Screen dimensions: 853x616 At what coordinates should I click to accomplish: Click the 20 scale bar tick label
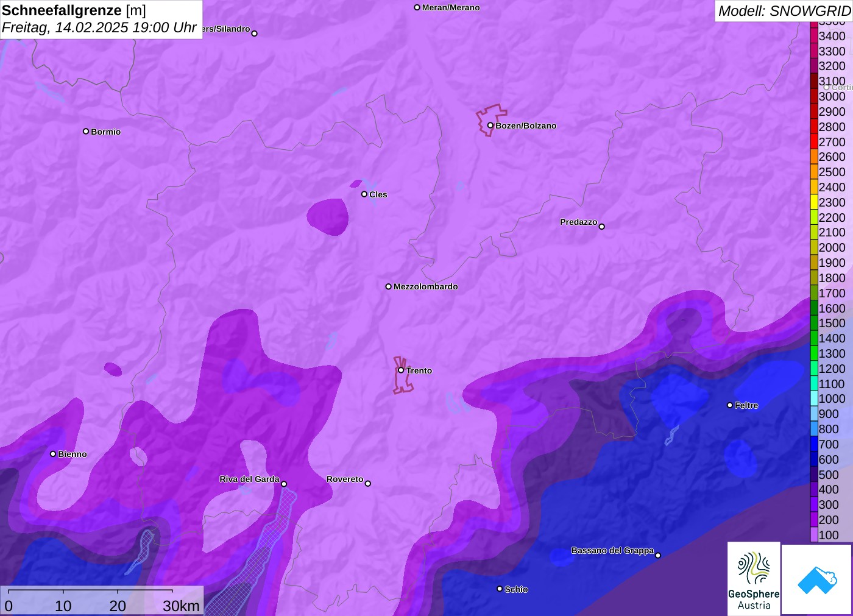[118, 606]
